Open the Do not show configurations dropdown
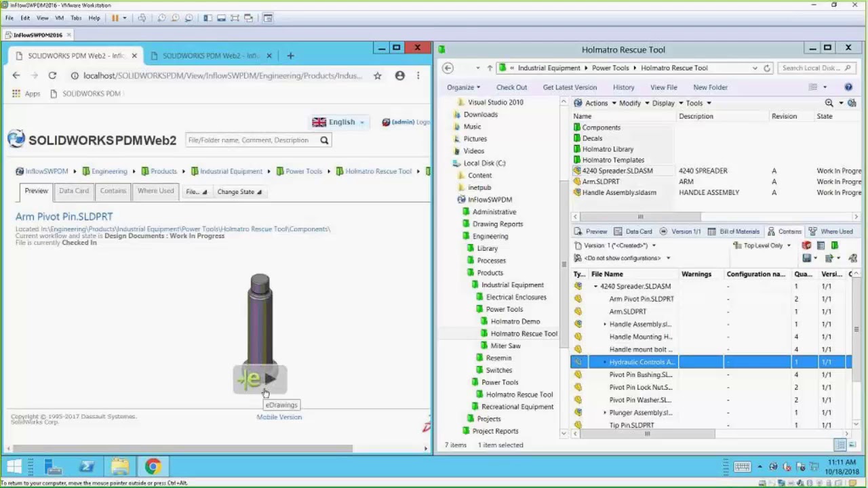The height and width of the screenshot is (488, 868). coord(623,258)
